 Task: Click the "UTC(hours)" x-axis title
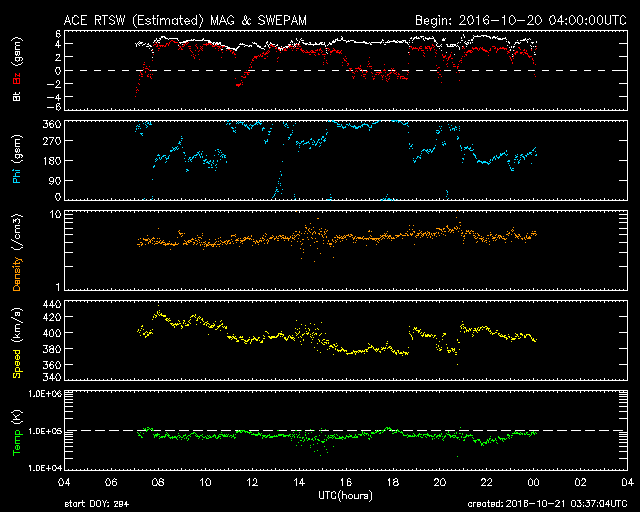(345, 496)
